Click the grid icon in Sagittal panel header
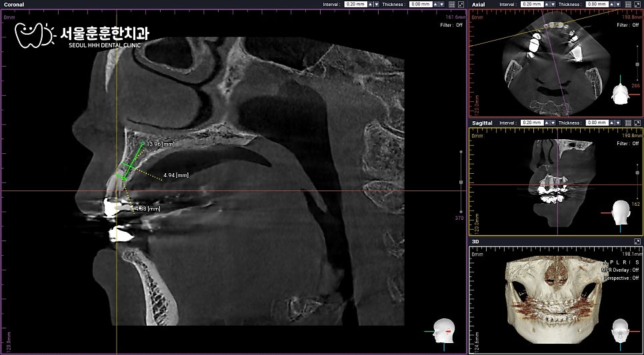 pyautogui.click(x=628, y=123)
